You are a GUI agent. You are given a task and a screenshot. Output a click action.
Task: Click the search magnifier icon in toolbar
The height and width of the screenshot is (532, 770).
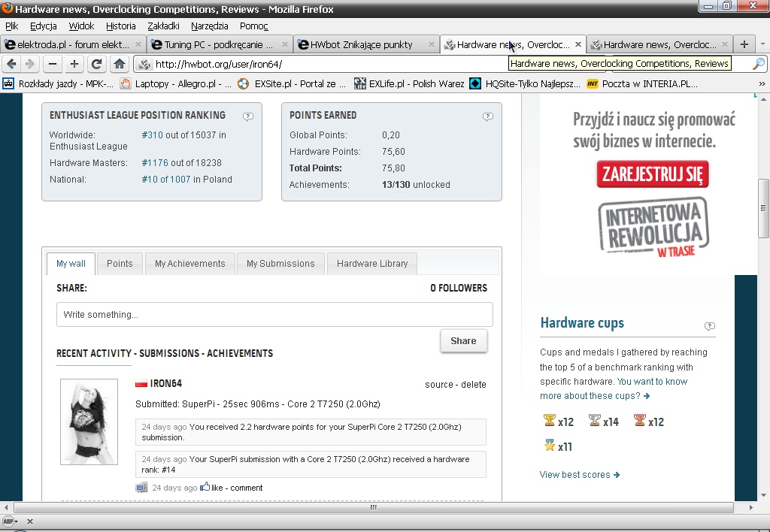[759, 64]
